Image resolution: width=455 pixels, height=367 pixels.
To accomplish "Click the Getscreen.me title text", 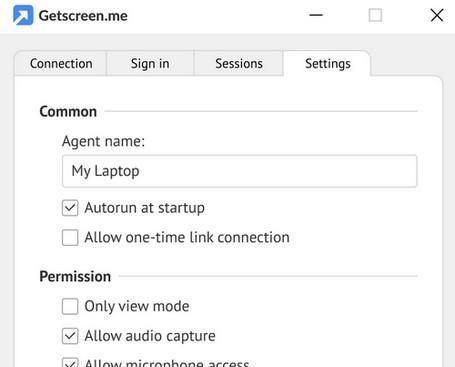I will click(x=83, y=16).
